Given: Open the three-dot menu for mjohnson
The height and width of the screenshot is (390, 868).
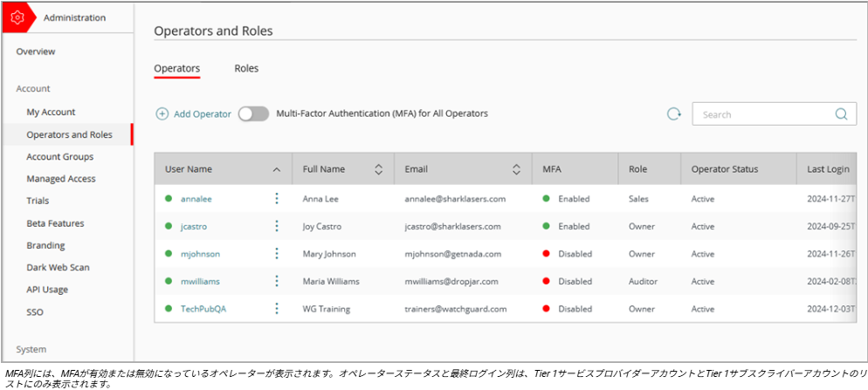Looking at the screenshot, I should point(277,254).
